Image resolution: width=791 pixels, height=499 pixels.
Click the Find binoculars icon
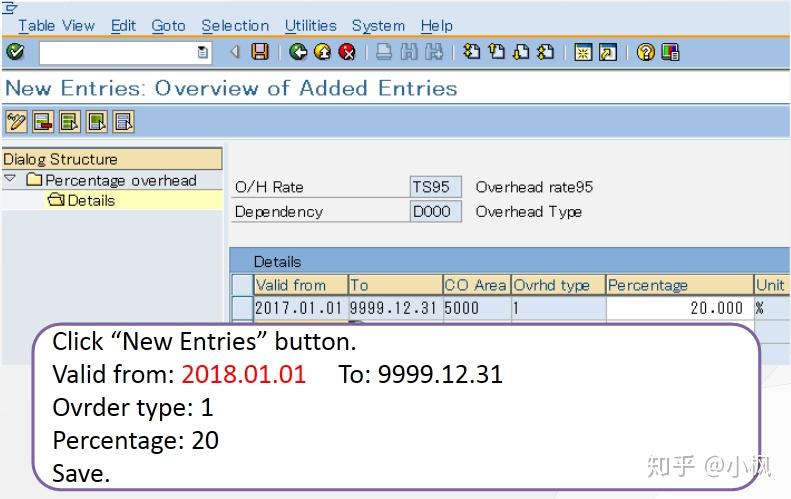click(x=409, y=52)
